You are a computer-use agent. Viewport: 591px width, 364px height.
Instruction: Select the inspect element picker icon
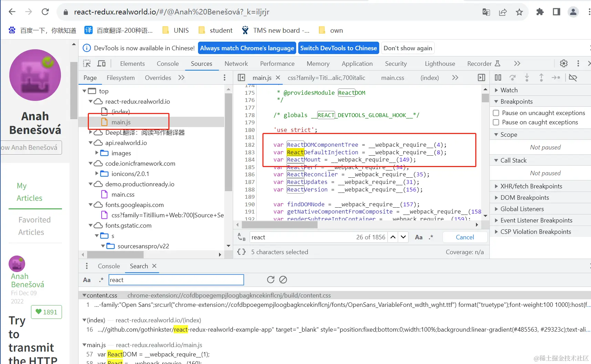coord(87,63)
